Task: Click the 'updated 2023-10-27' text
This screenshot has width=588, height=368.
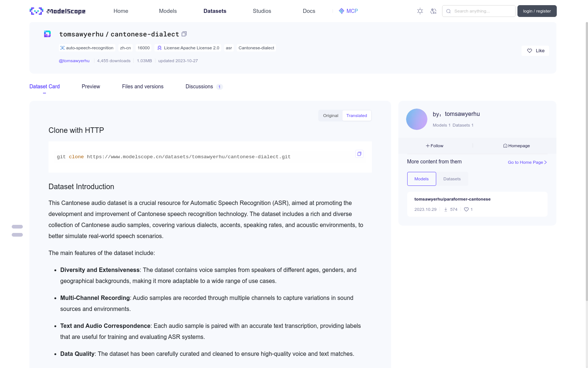Action: pyautogui.click(x=178, y=61)
